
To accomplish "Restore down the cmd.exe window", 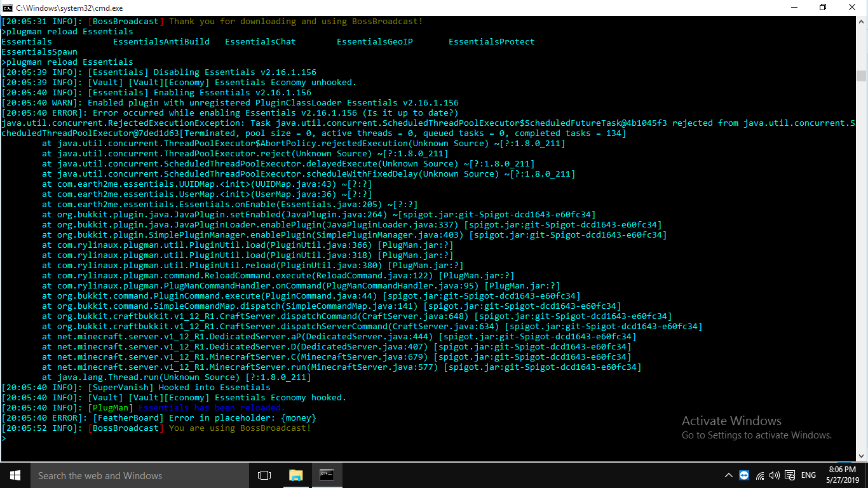I will click(823, 8).
